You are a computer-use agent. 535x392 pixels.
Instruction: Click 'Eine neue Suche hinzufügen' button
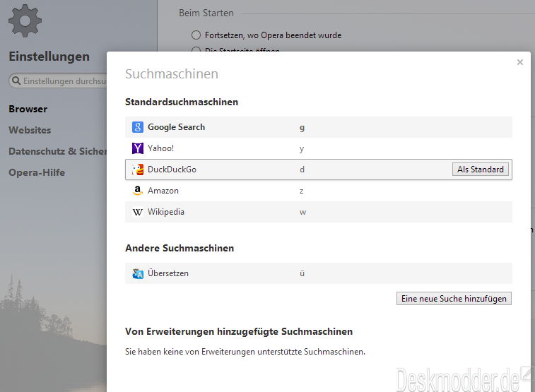(454, 299)
